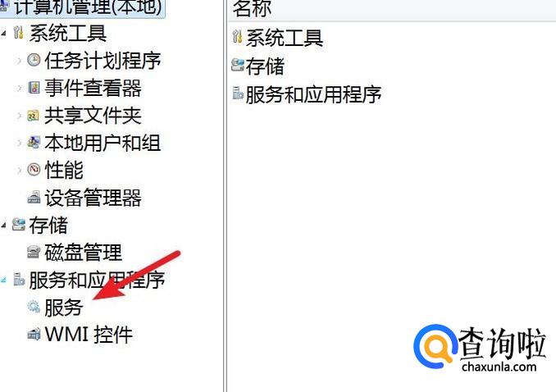Viewport: 556px width, 392px height.
Task: Click the WMI 控件 icon
Action: click(x=34, y=334)
